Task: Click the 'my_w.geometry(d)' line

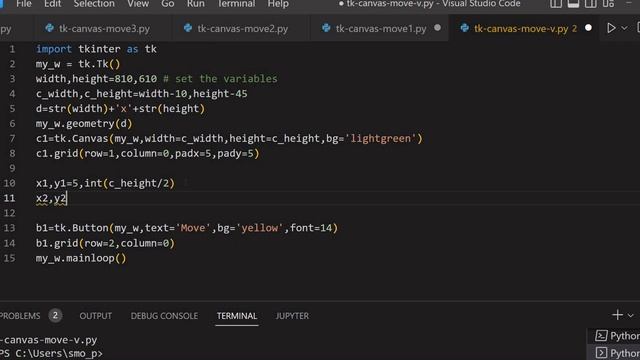Action: pyautogui.click(x=84, y=124)
